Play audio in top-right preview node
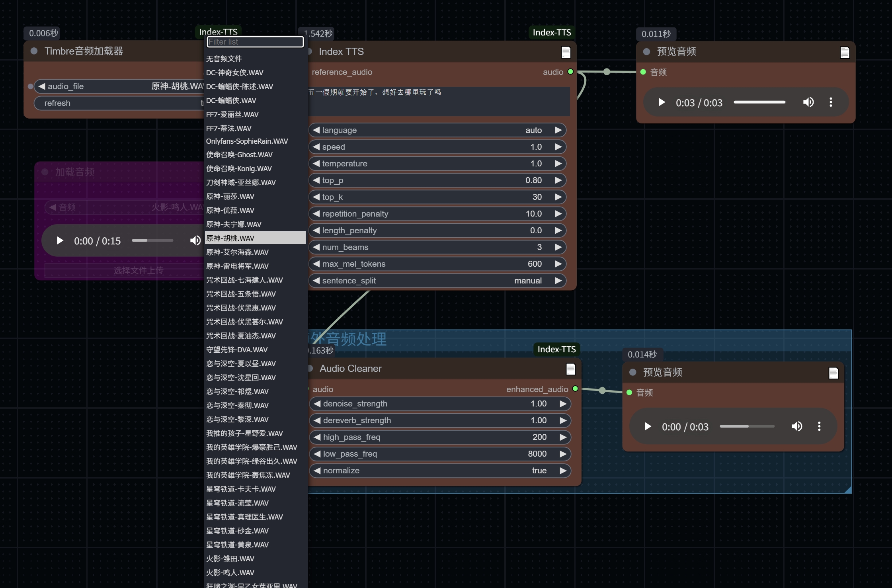Screen dimensions: 892x588 (662, 102)
